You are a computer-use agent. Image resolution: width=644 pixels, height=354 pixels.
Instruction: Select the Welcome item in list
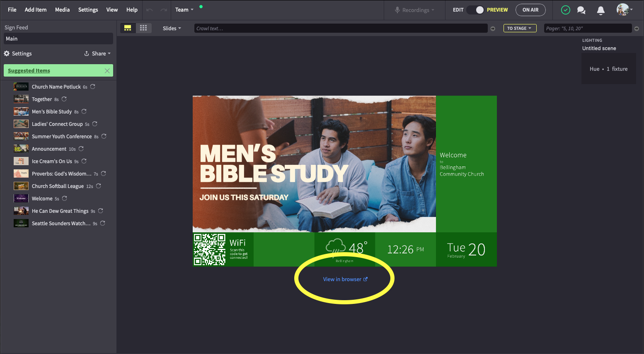pyautogui.click(x=42, y=199)
